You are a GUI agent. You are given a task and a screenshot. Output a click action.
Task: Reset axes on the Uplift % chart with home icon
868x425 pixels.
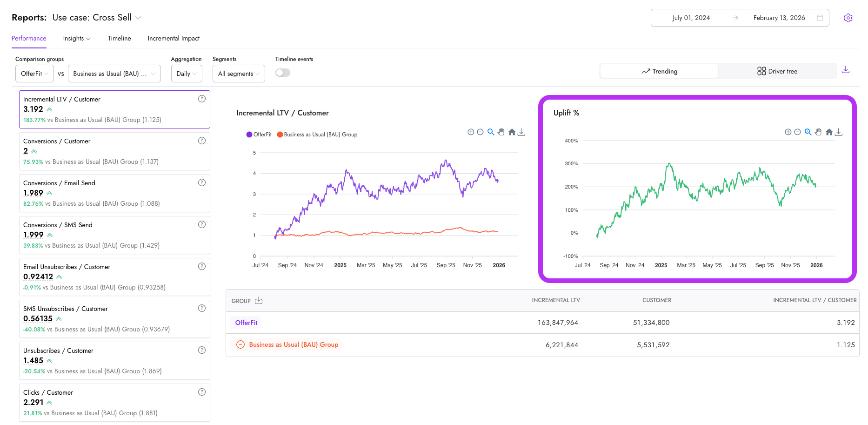pyautogui.click(x=829, y=132)
